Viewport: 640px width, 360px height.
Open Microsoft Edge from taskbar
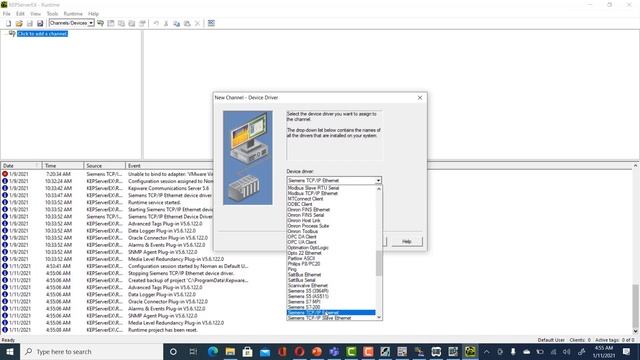pos(213,351)
